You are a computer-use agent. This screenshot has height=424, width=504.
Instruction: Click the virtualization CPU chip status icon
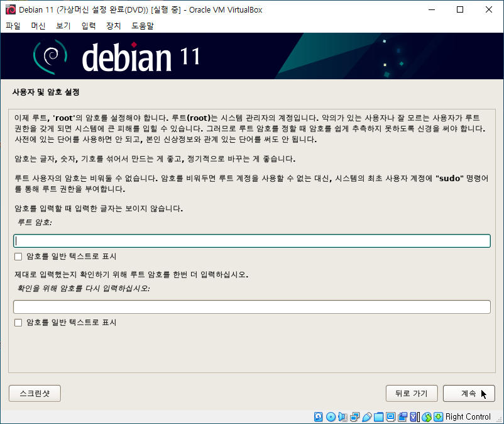(x=415, y=417)
